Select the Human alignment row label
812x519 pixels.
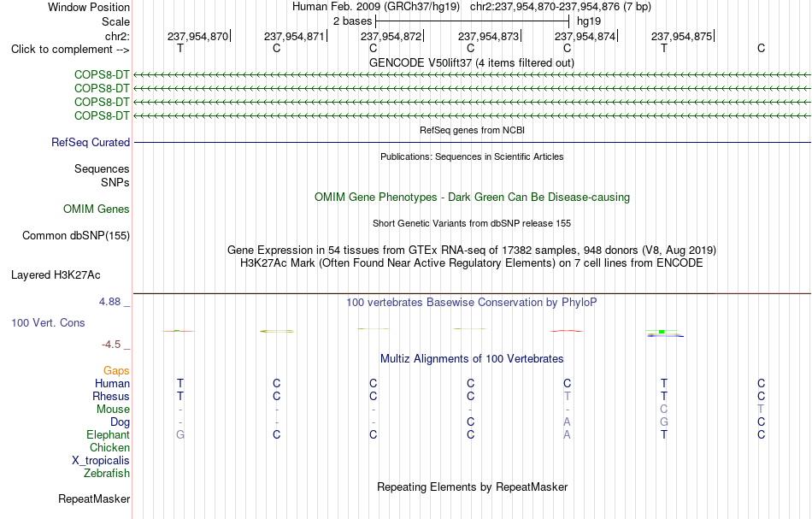[112, 384]
